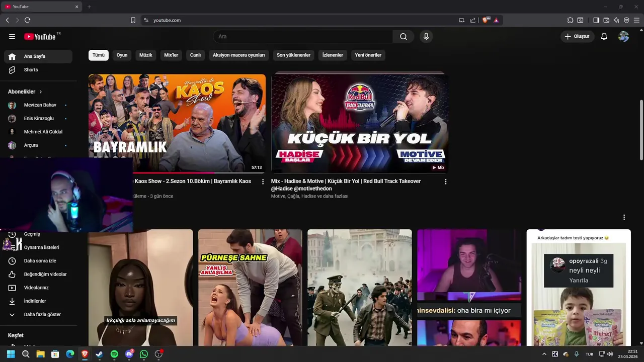This screenshot has width=644, height=362.
Task: Open Mevtcan Bahav channel
Action: [x=38, y=105]
